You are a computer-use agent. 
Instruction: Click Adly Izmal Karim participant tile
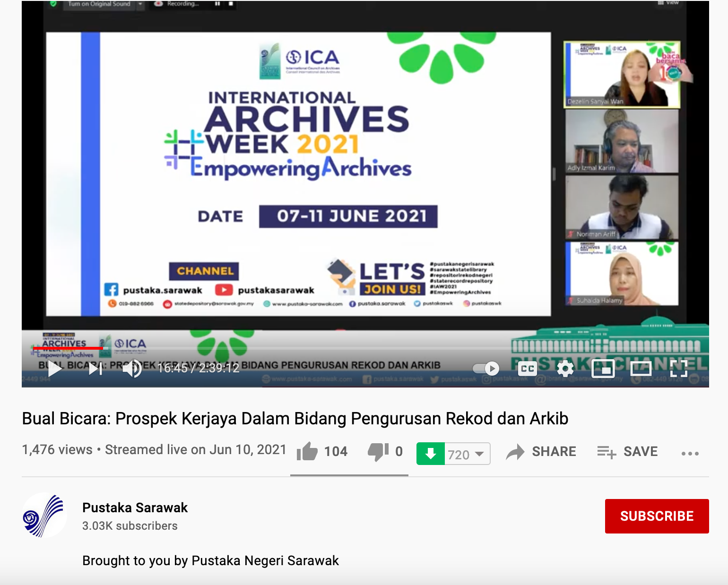[x=622, y=141]
